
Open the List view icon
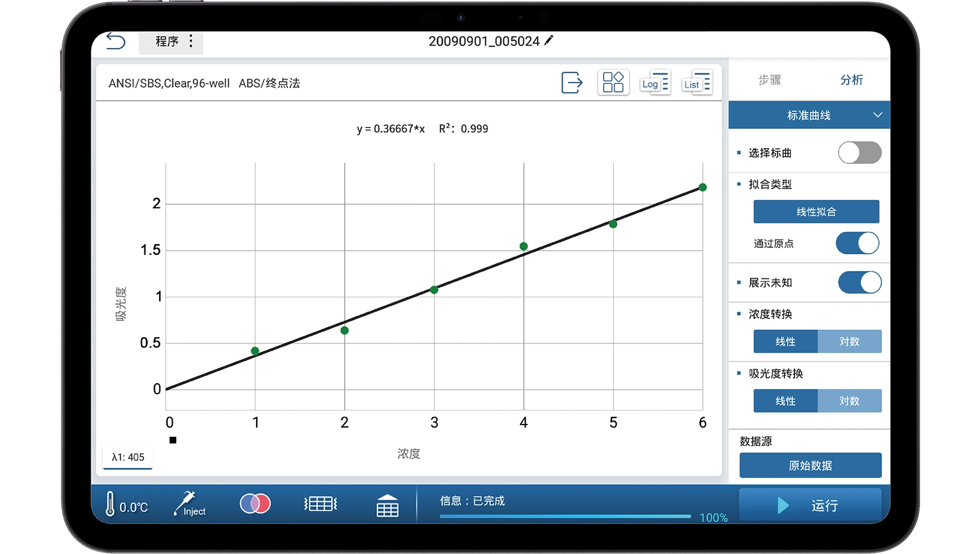tap(697, 83)
